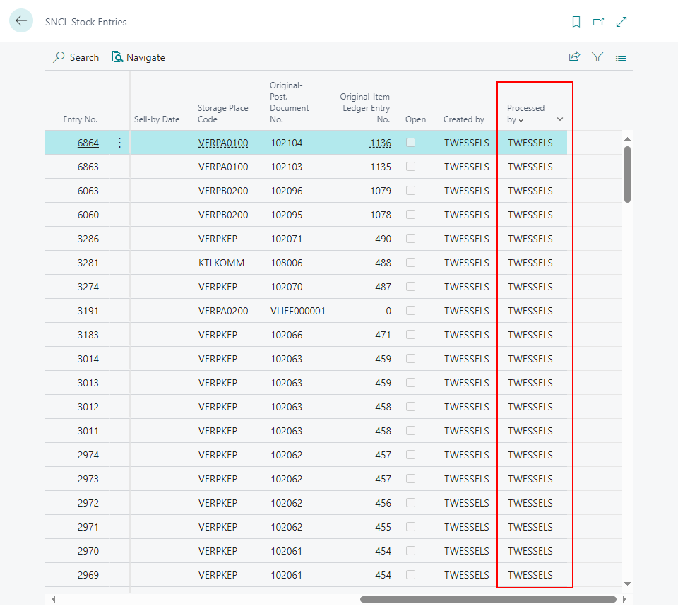Open page in new window icon

(598, 22)
